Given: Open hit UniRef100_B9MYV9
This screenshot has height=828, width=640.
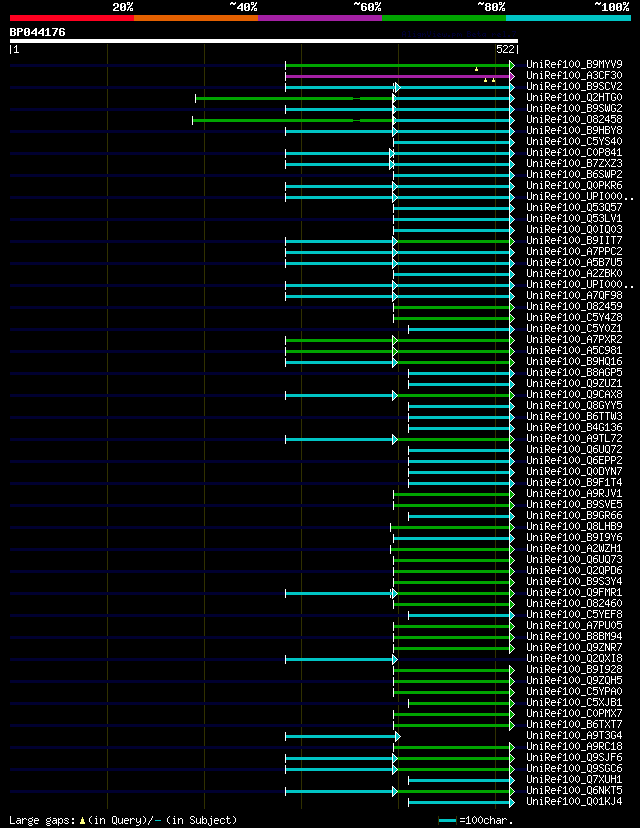Looking at the screenshot, I should pyautogui.click(x=574, y=64).
